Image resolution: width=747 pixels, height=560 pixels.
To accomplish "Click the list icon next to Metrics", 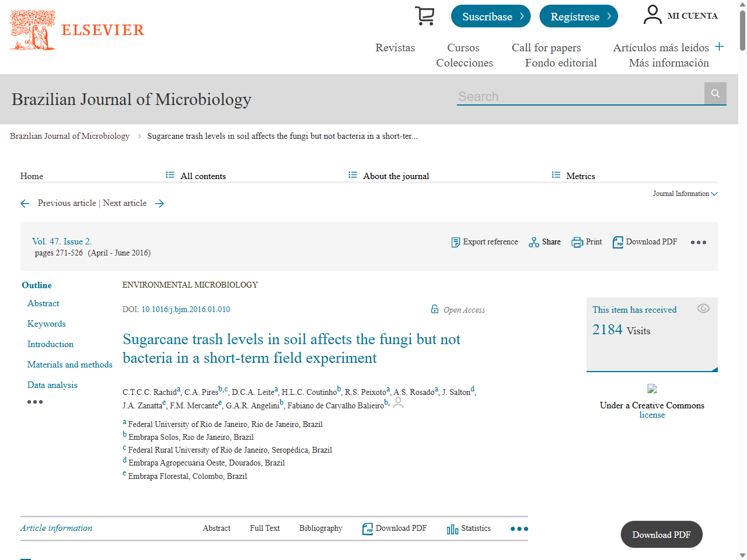I will 556,175.
